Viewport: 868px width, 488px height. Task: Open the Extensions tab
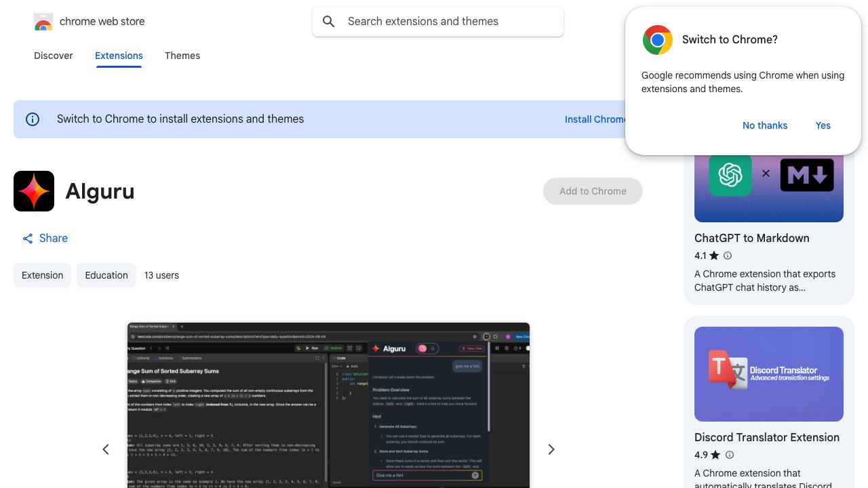click(x=119, y=56)
